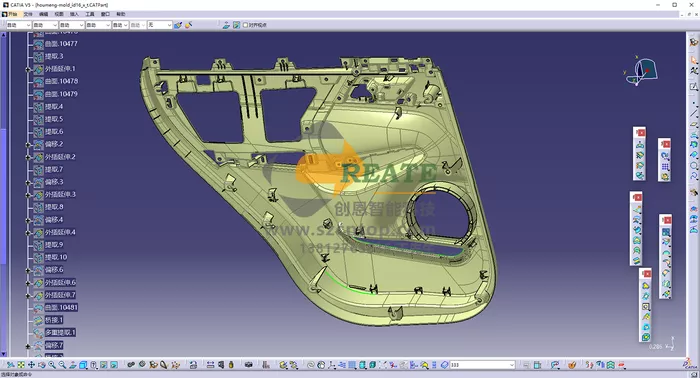Viewport: 700px width, 378px height.
Task: Select the Pan tool in the view toolbar
Action: coord(31,365)
